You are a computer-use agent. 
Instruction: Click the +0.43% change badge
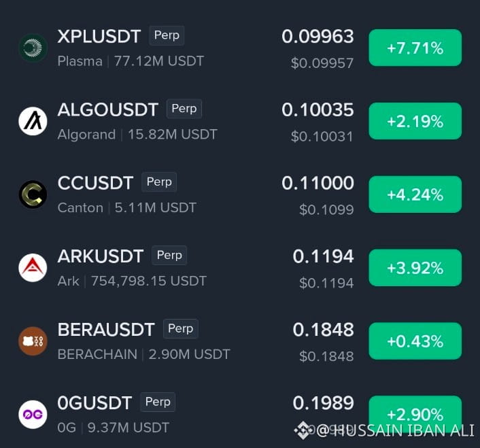point(415,341)
